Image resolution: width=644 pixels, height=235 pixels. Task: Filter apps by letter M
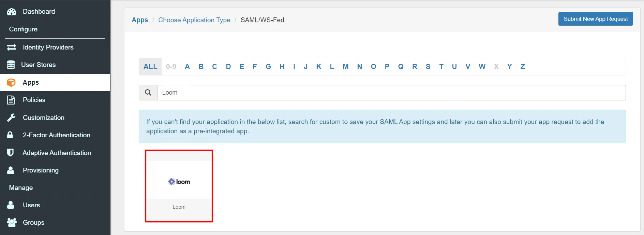(346, 67)
